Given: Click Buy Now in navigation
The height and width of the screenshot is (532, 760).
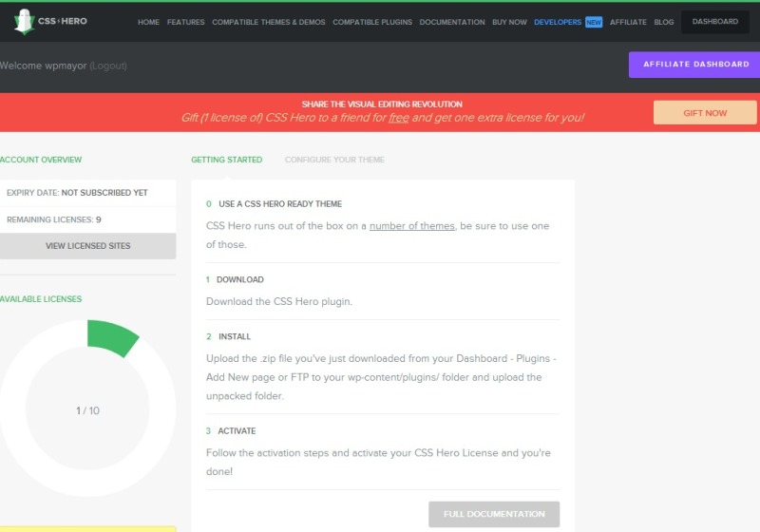Looking at the screenshot, I should point(509,22).
